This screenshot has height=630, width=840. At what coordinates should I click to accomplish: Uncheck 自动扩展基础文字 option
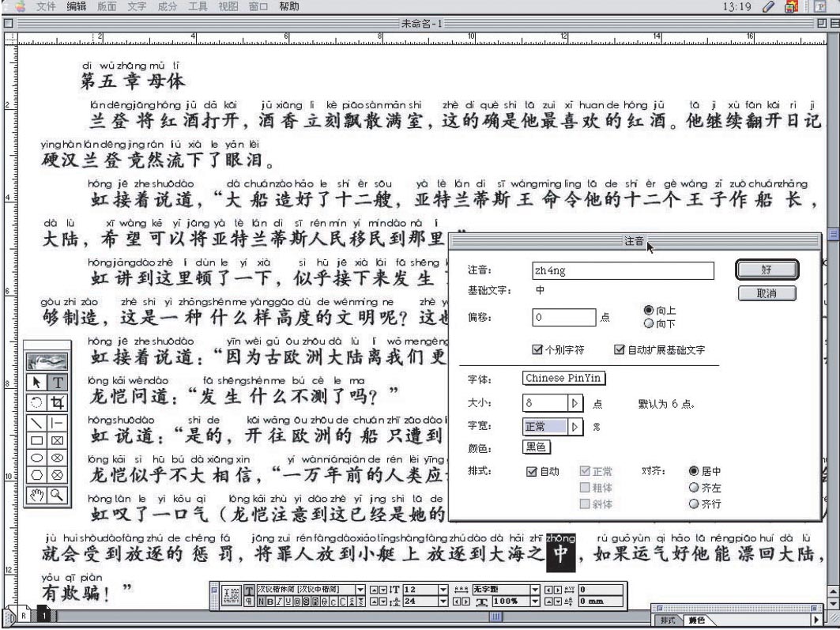(621, 349)
